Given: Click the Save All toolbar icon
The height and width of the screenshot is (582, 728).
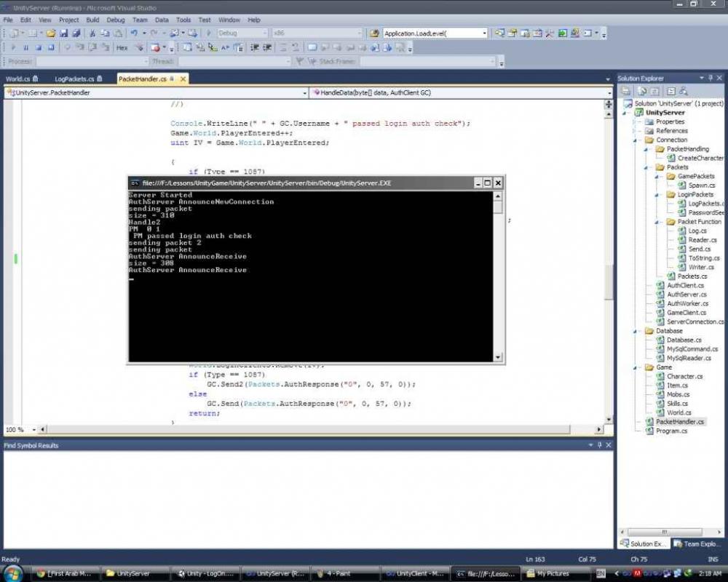Looking at the screenshot, I should coord(76,33).
